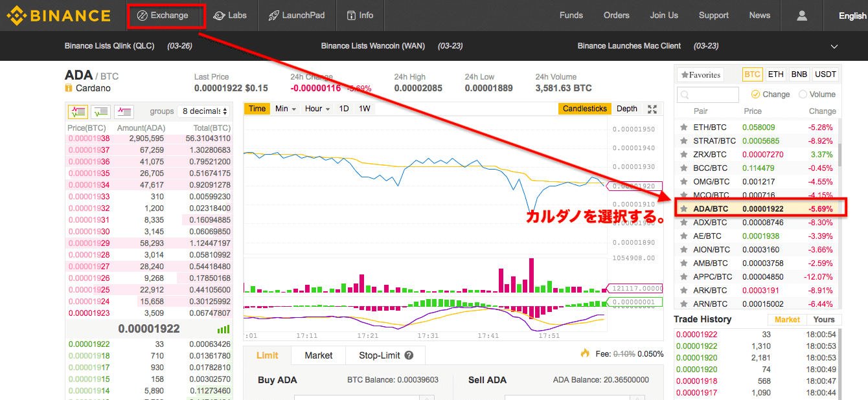Read the Binance Lists Qlink (QLC) announcement
868x400 pixels.
click(x=109, y=47)
